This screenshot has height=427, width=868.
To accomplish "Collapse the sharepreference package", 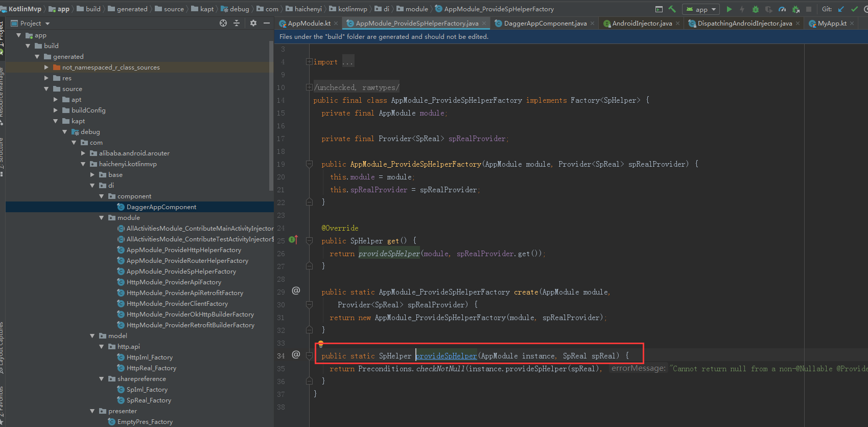I will (102, 378).
